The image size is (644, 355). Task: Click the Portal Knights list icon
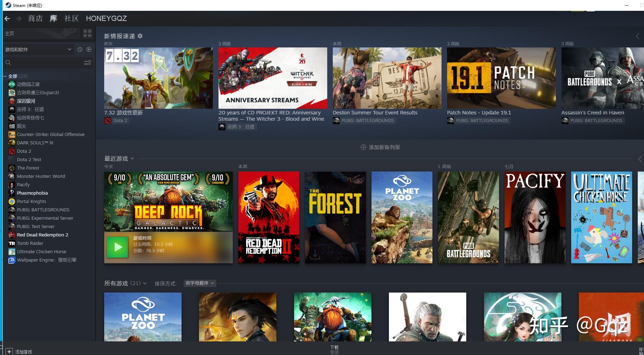[x=11, y=201]
